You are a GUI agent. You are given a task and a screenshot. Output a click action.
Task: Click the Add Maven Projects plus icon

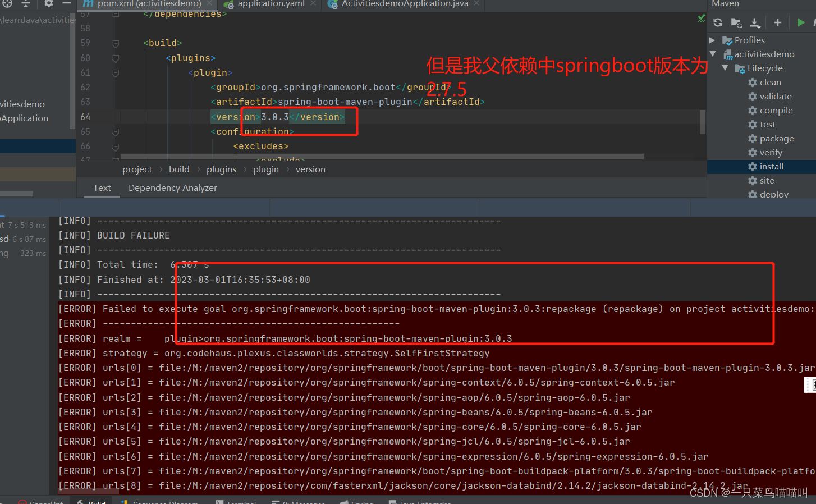[x=778, y=22]
